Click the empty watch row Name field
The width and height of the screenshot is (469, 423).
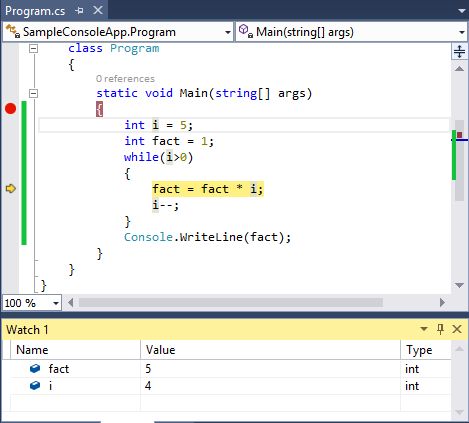coord(75,403)
